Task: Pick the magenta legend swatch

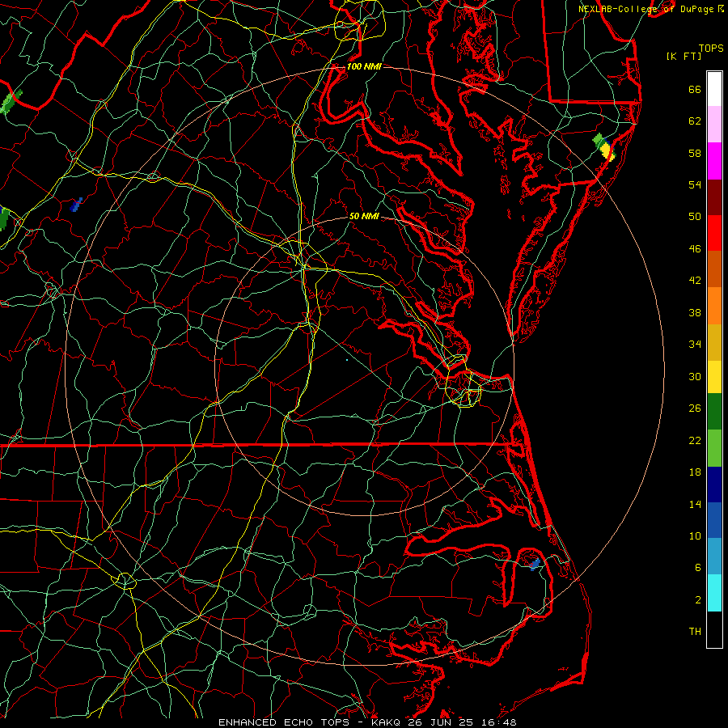Action: (714, 161)
